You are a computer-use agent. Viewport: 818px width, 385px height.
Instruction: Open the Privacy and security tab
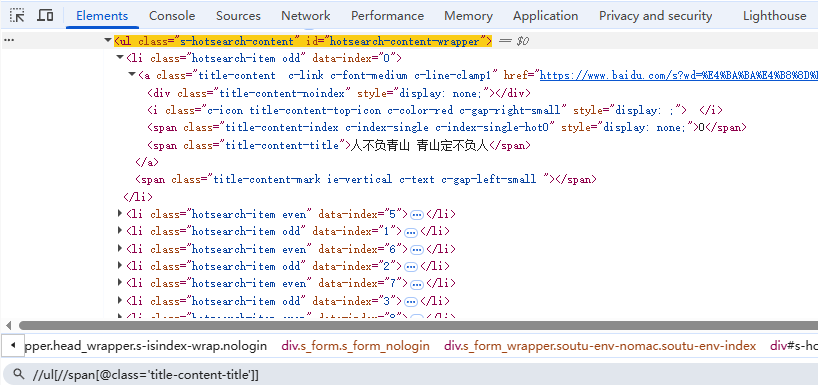click(x=655, y=16)
